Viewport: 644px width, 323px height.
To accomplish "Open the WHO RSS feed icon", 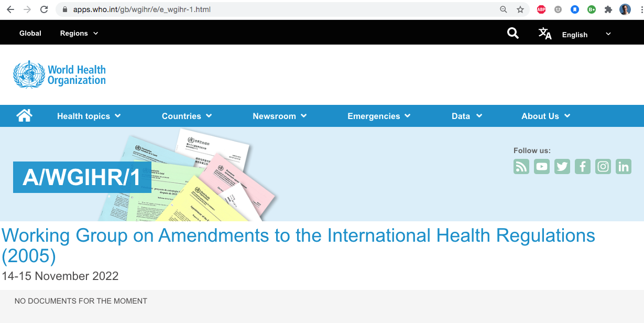I will (521, 167).
